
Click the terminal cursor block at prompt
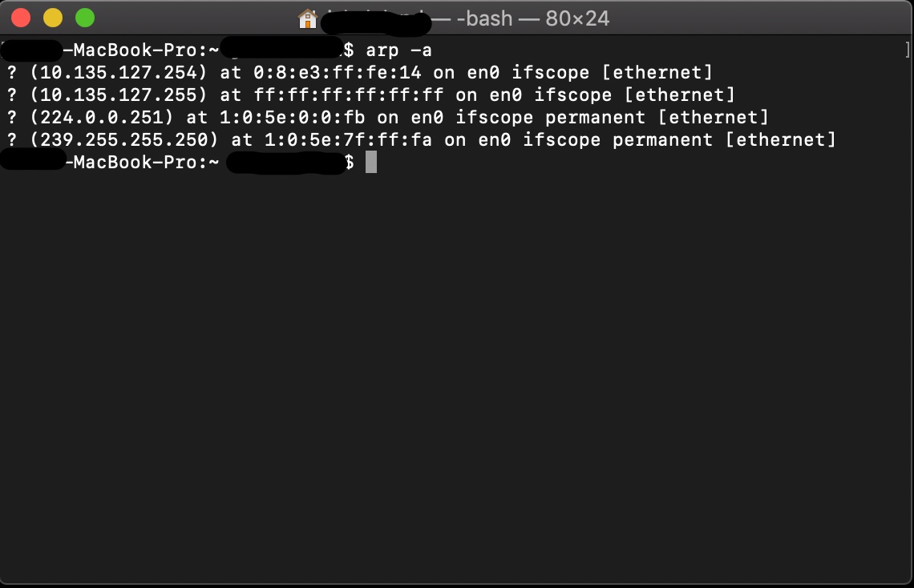370,163
